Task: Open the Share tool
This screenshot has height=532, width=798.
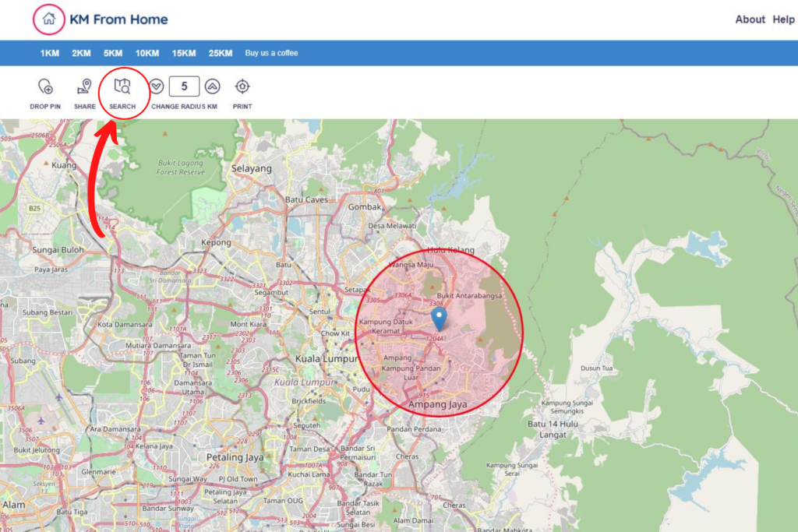Action: 83,86
